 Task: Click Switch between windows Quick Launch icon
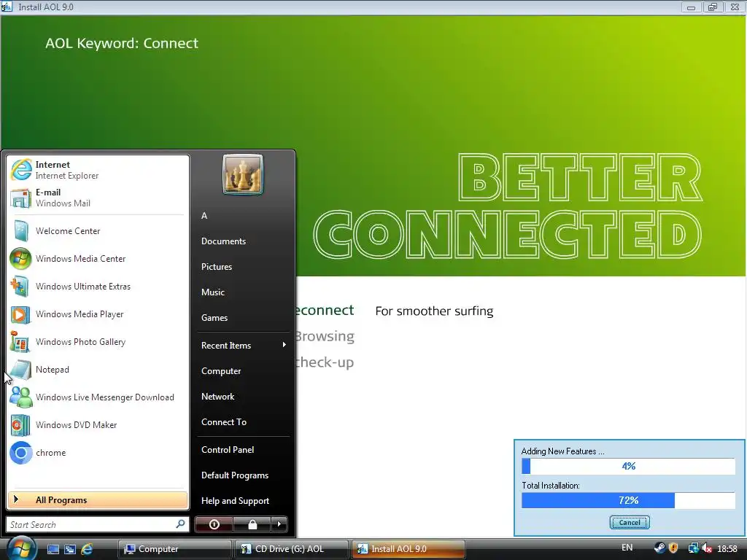coord(70,549)
